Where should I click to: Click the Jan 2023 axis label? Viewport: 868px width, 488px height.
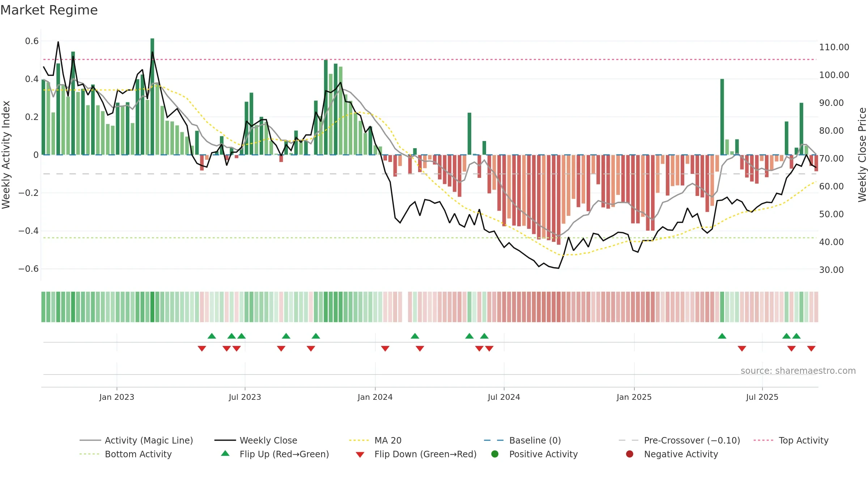(x=117, y=397)
